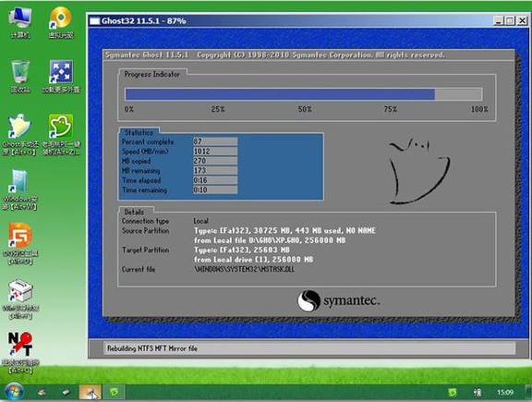Click the green shield tray icon
Screen dimensions: 532x402
[x=453, y=393]
